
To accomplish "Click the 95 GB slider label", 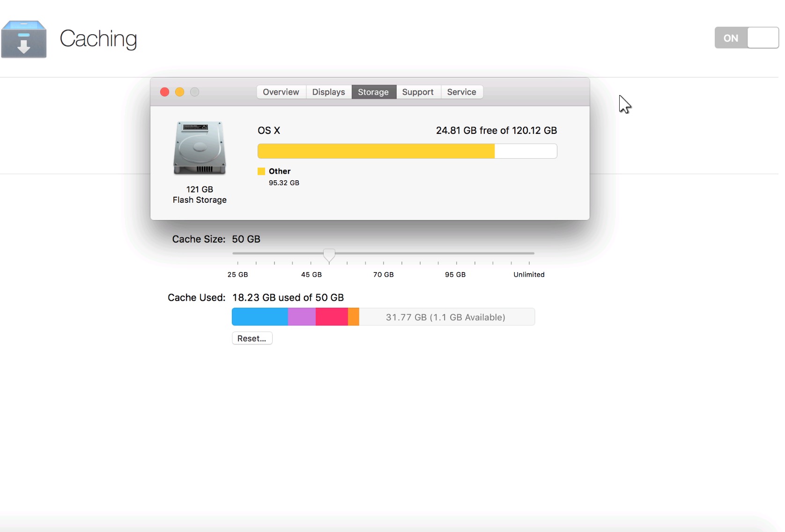I will [455, 274].
